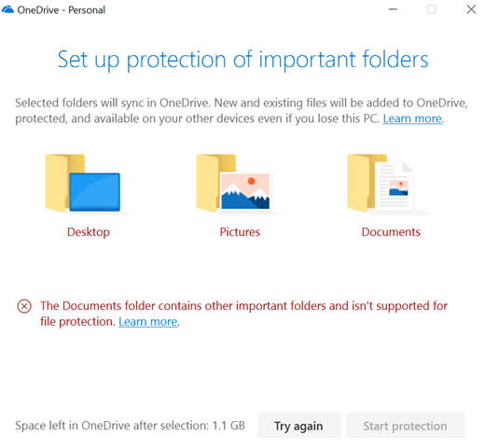Click the Documents folder error message text

click(244, 314)
